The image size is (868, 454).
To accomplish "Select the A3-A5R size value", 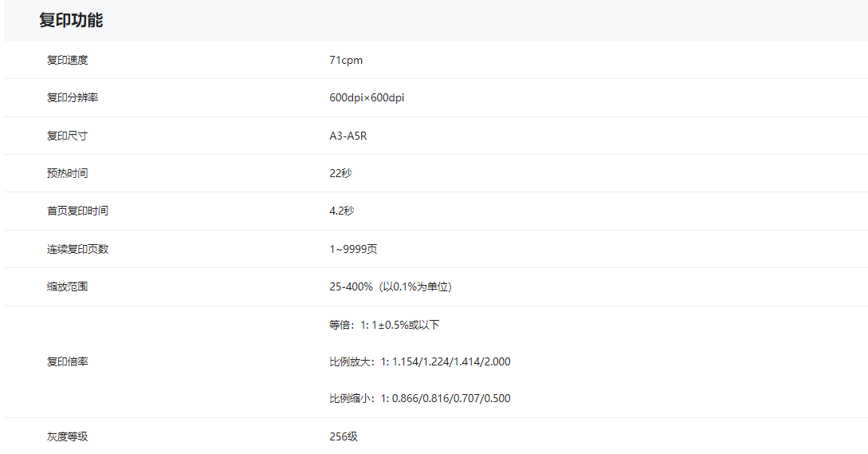I will tap(348, 136).
